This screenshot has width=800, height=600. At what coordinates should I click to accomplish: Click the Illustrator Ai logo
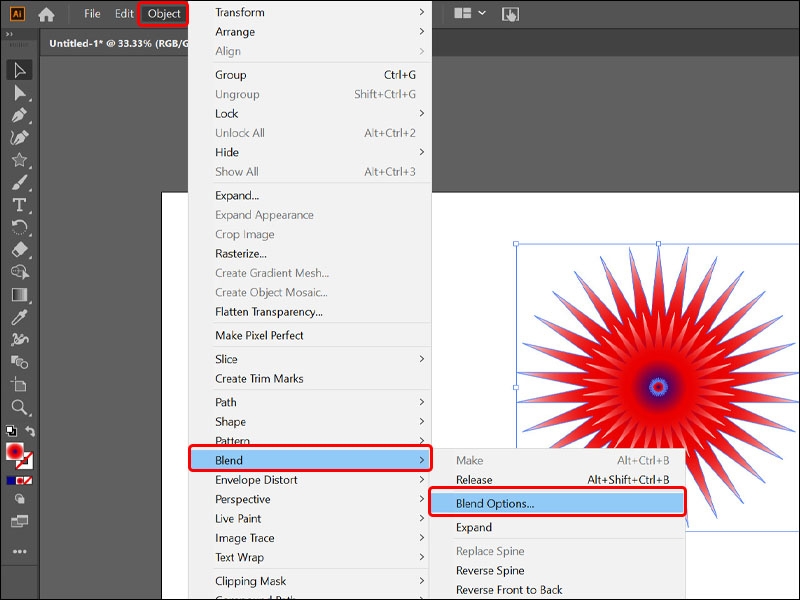point(17,14)
